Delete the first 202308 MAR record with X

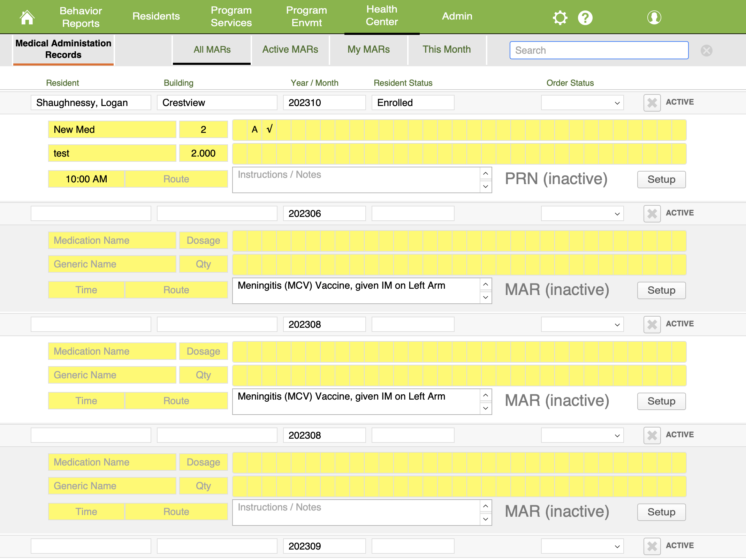[x=652, y=325]
